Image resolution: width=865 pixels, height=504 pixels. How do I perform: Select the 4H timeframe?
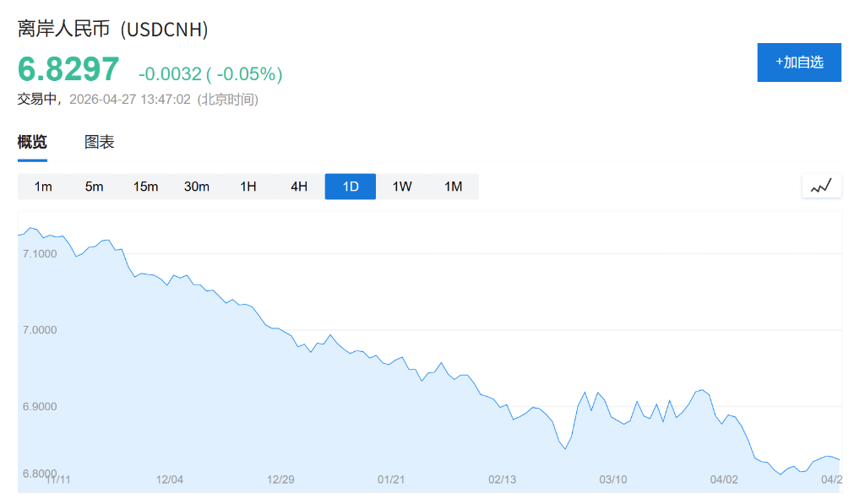[299, 187]
